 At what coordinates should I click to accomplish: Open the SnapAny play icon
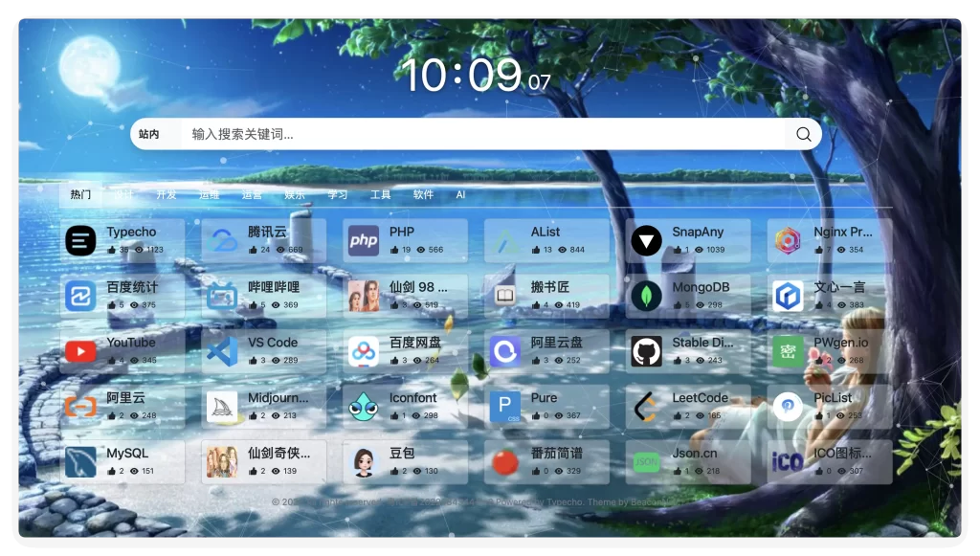point(646,240)
